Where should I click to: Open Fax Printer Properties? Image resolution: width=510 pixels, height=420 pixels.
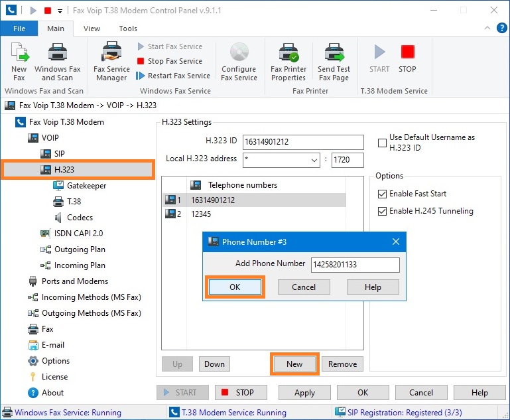[x=288, y=62]
